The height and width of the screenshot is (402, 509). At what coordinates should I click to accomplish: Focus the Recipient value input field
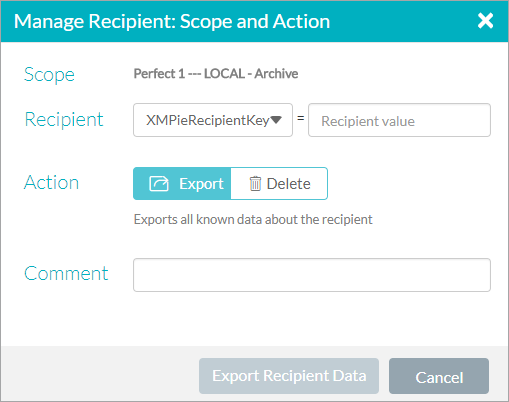[399, 120]
